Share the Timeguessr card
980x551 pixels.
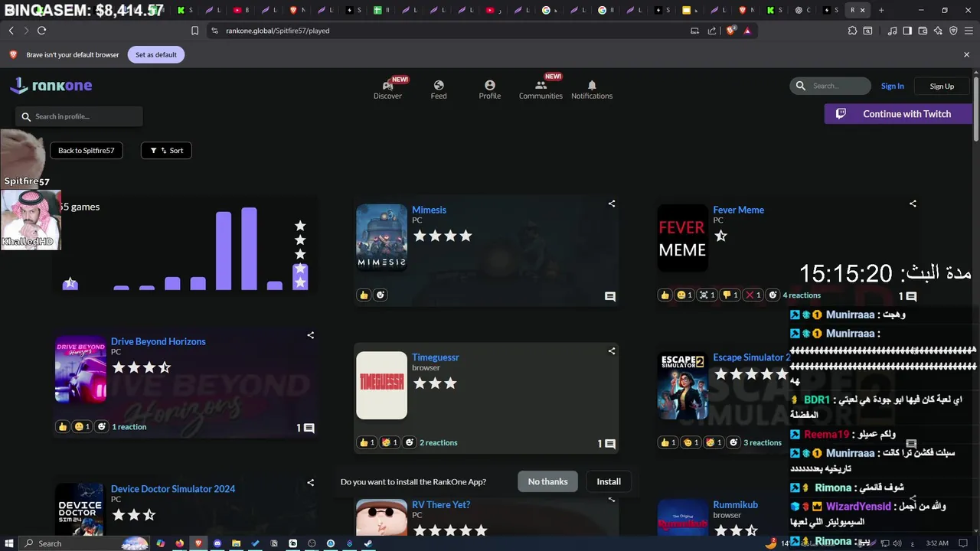(611, 351)
